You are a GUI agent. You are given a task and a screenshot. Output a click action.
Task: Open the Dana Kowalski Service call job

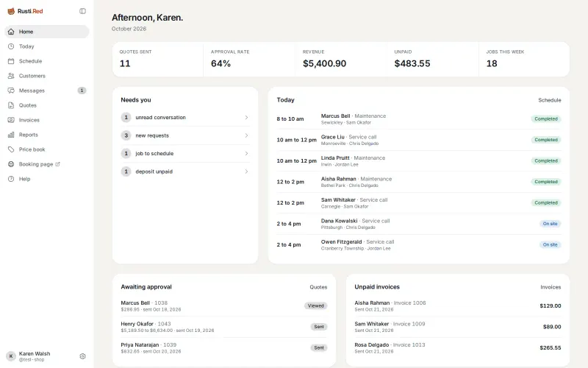[x=419, y=224]
